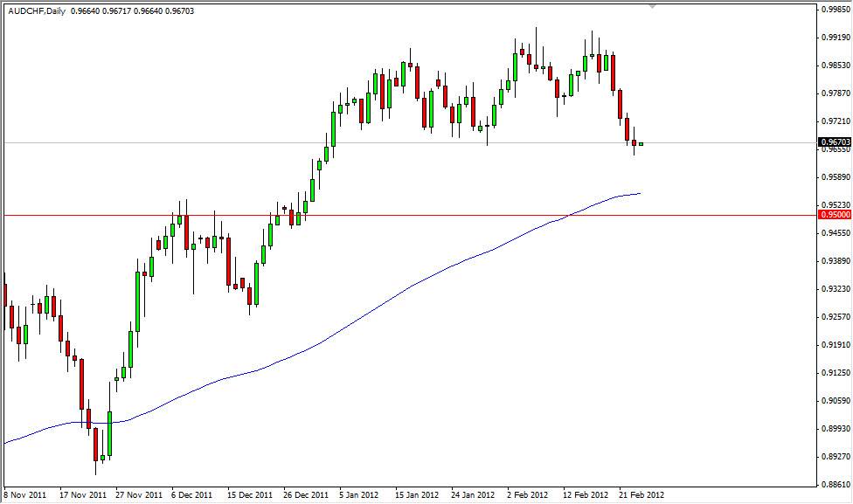This screenshot has width=853, height=504.
Task: Click the 21 Feb 2012 date label
Action: [x=639, y=495]
